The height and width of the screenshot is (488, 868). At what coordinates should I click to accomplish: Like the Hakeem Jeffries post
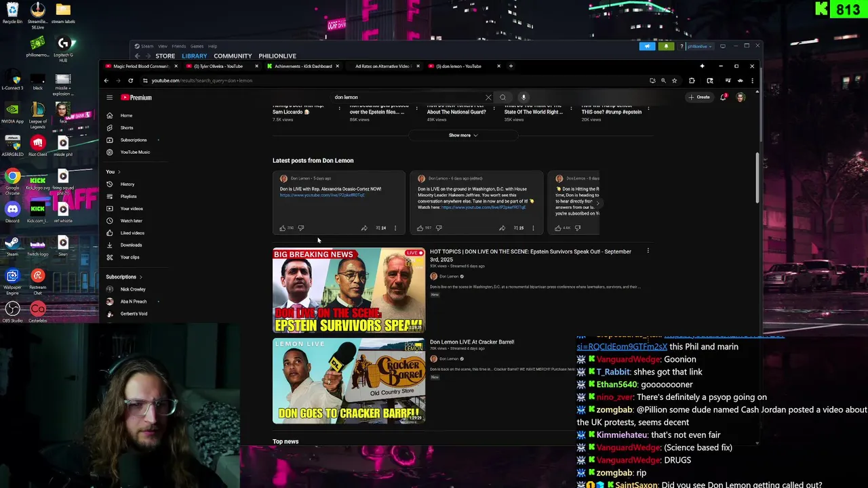(x=420, y=228)
